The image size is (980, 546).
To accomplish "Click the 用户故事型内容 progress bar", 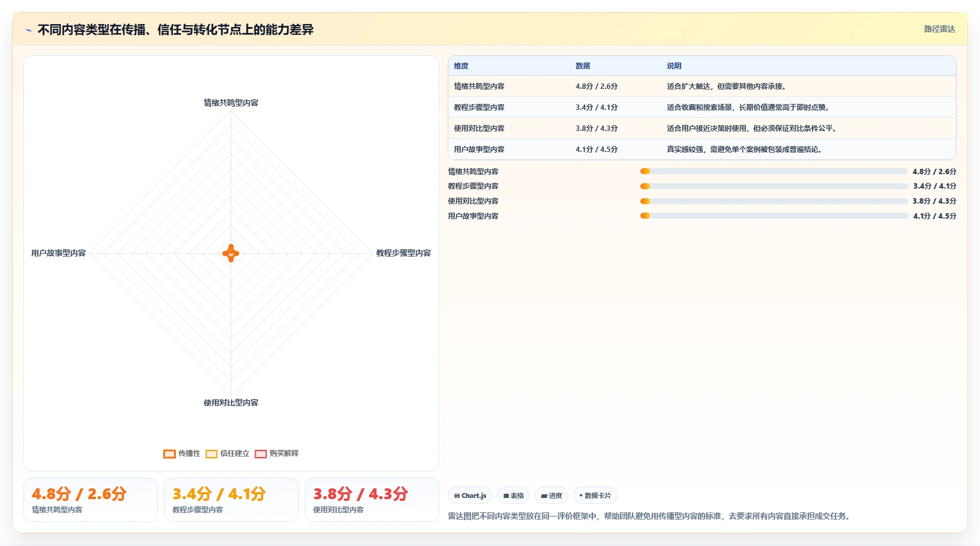I will (774, 216).
